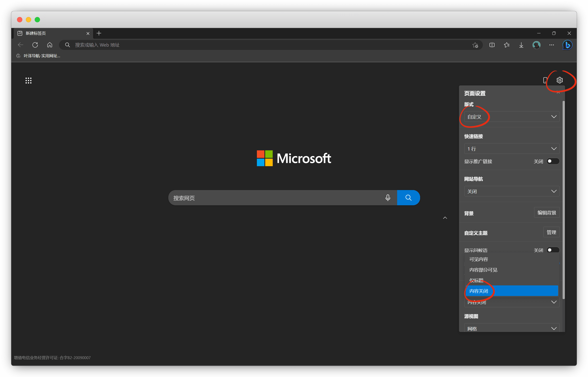
Task: Click the 编辑背景 button
Action: [x=546, y=213]
